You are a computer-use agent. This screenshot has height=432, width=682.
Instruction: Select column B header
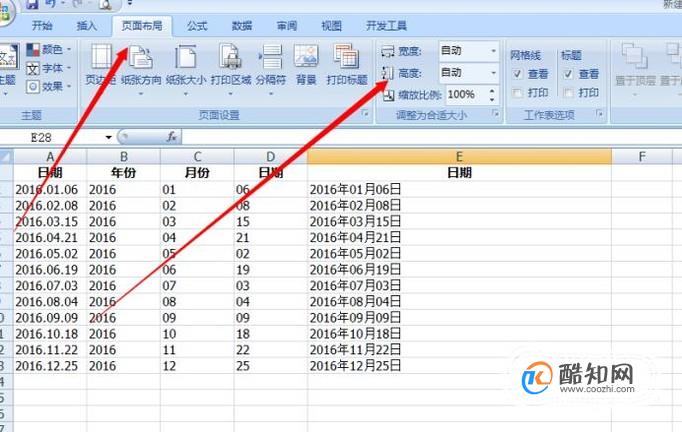124,157
